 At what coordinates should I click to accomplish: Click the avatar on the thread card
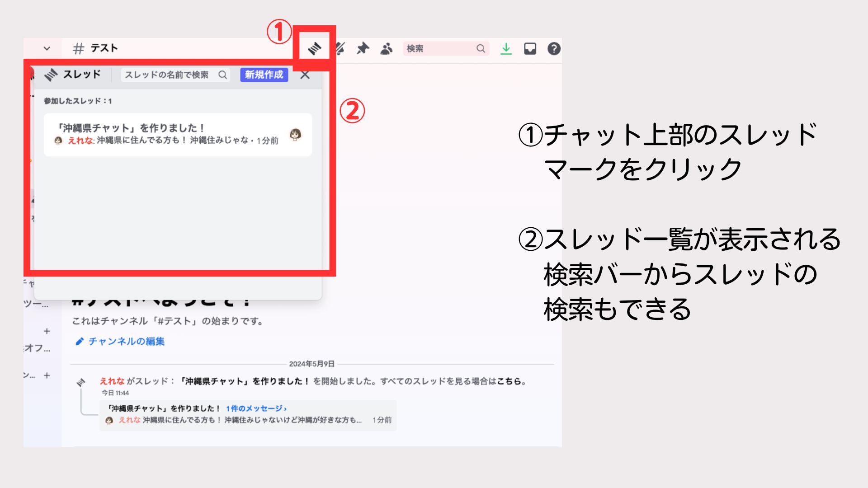295,134
